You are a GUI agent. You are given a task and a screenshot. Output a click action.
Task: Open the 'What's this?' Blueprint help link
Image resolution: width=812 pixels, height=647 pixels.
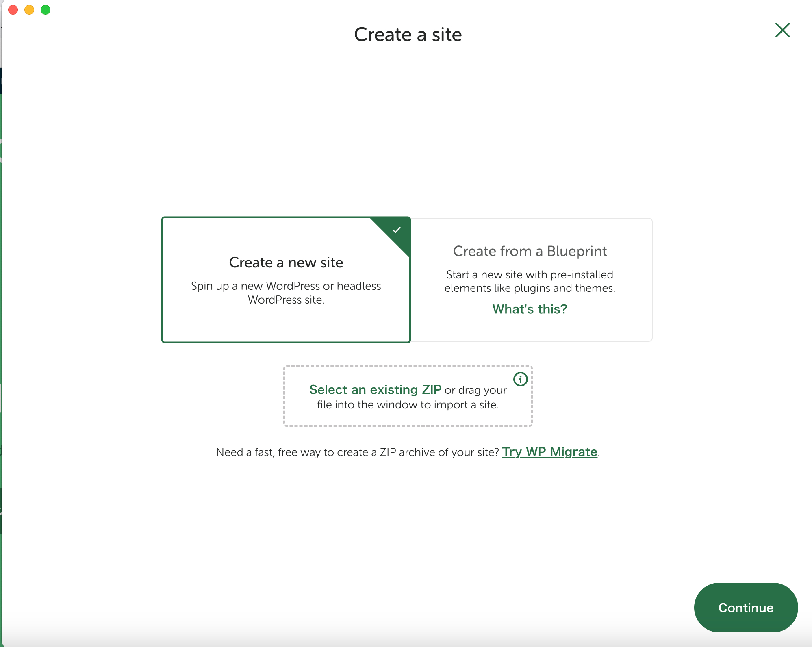pos(530,309)
